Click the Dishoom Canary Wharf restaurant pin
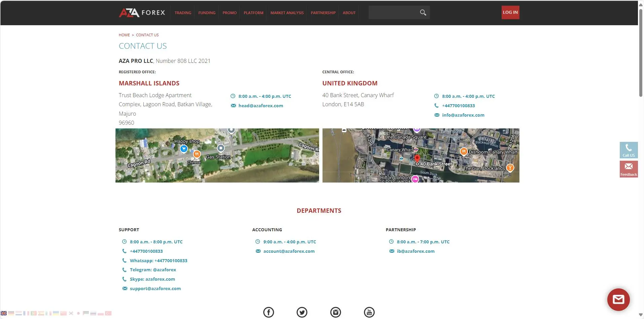This screenshot has width=644, height=319. coord(464,152)
